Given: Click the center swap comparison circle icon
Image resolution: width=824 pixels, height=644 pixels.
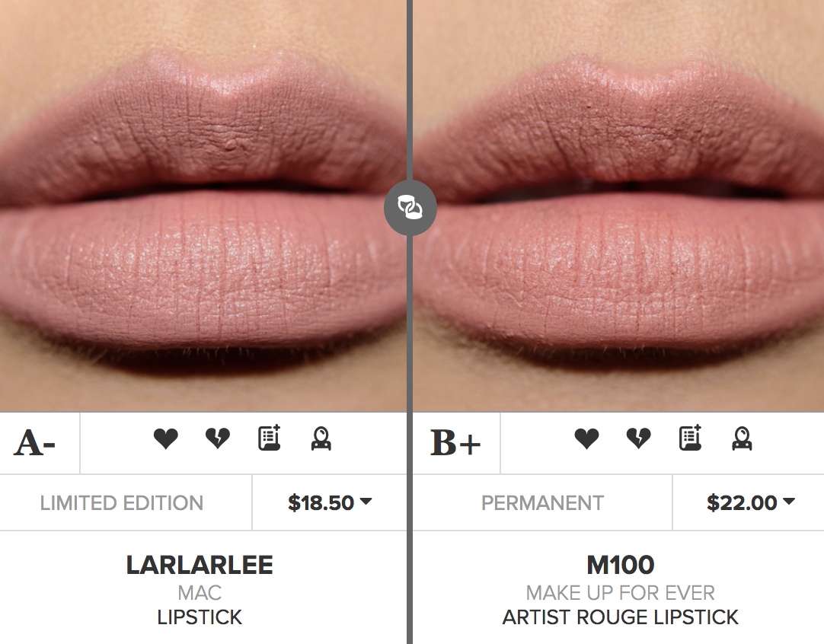Looking at the screenshot, I should [410, 208].
